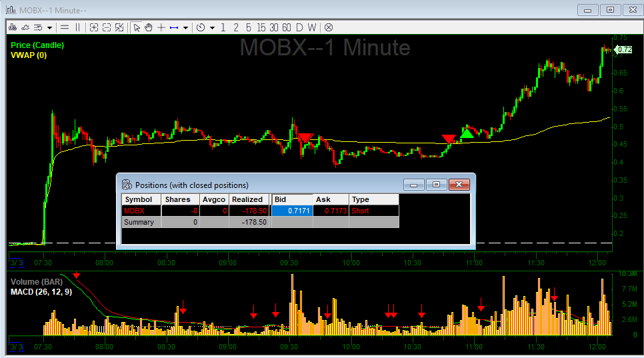This screenshot has width=644, height=358.
Task: Click the chart type bars icon in toolbar
Action: (x=13, y=27)
